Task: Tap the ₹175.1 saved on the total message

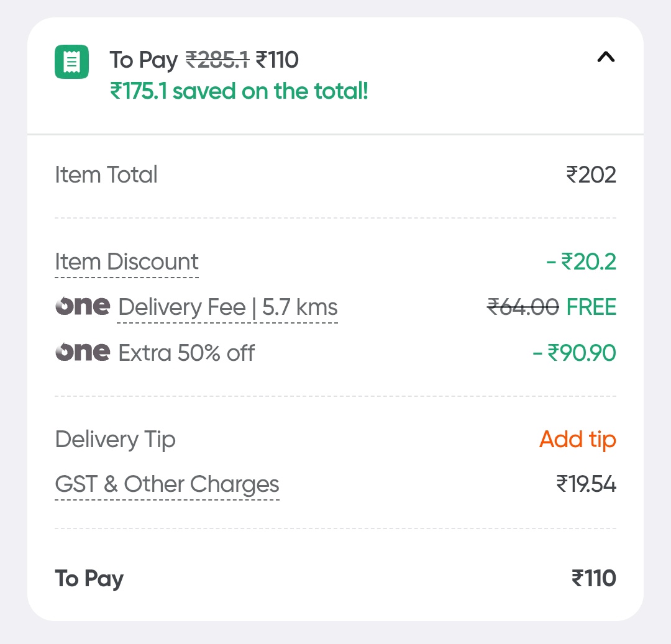Action: pos(239,91)
